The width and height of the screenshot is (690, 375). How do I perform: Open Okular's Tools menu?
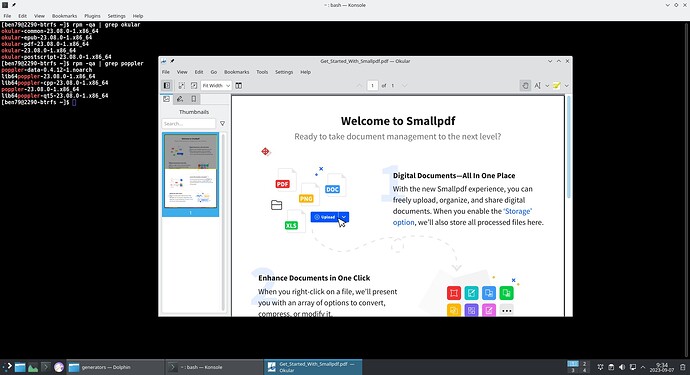pyautogui.click(x=262, y=72)
